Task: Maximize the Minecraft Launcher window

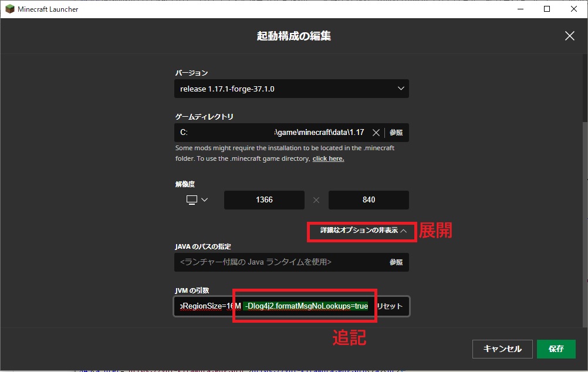Action: (547, 9)
